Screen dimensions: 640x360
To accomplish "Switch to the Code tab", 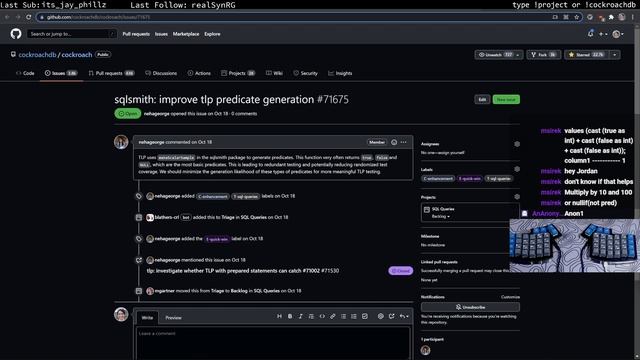I will point(25,73).
